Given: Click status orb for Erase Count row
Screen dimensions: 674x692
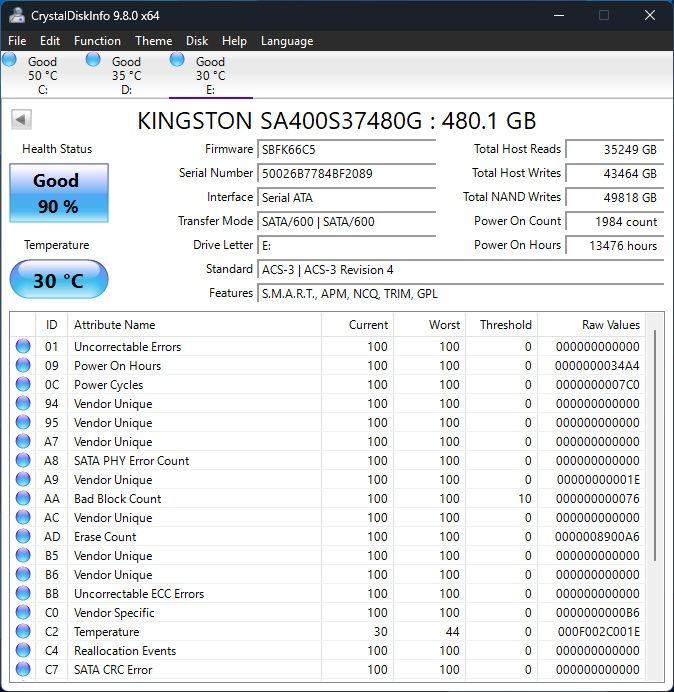Looking at the screenshot, I should coord(23,536).
